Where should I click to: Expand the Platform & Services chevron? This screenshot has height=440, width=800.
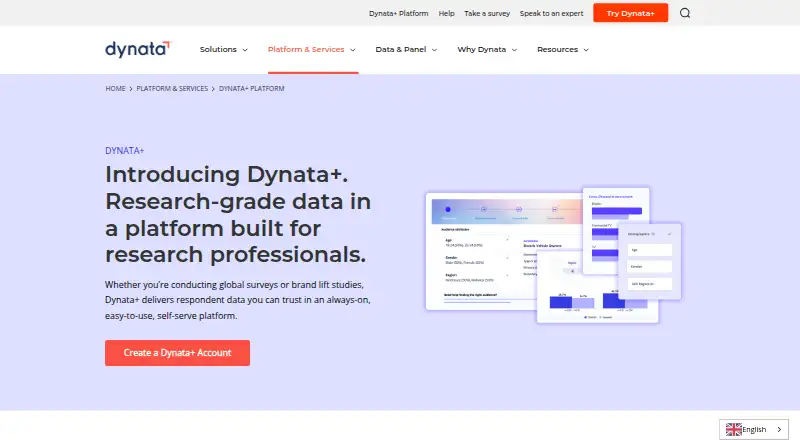point(353,50)
